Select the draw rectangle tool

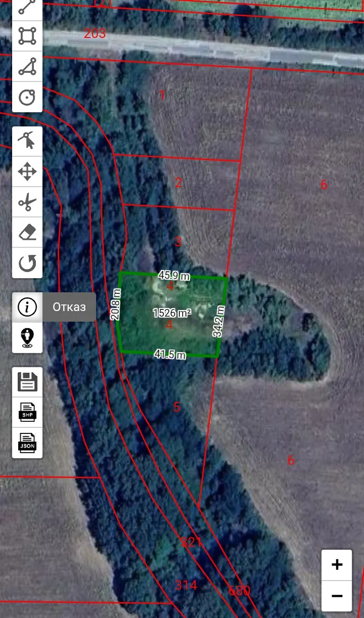pos(27,36)
